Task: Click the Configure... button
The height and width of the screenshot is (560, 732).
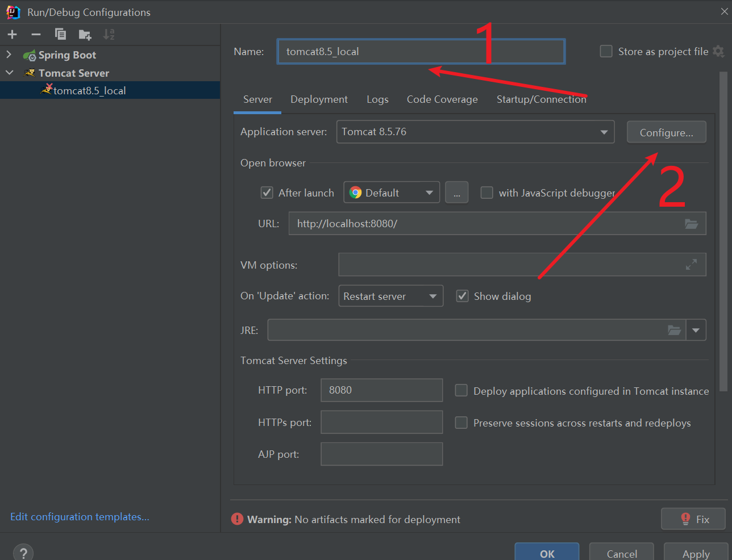Action: pos(666,132)
